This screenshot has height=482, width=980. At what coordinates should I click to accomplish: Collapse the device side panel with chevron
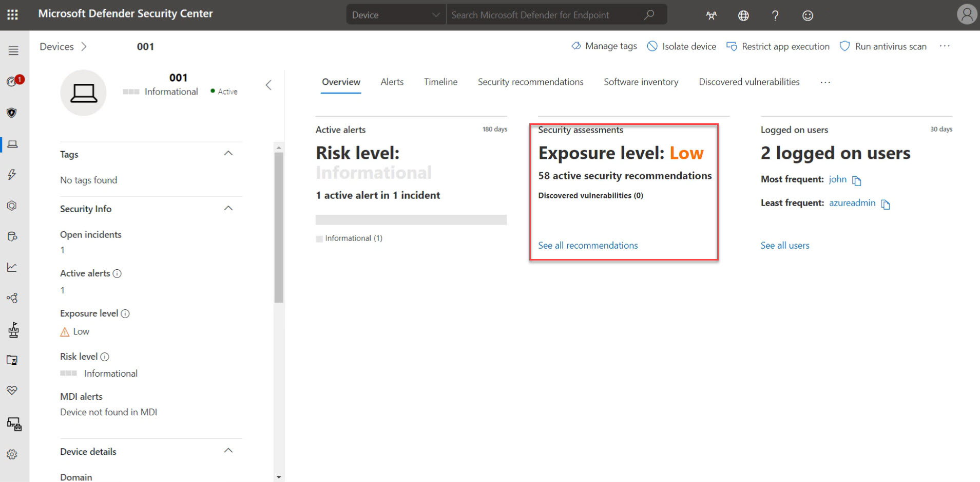(268, 85)
